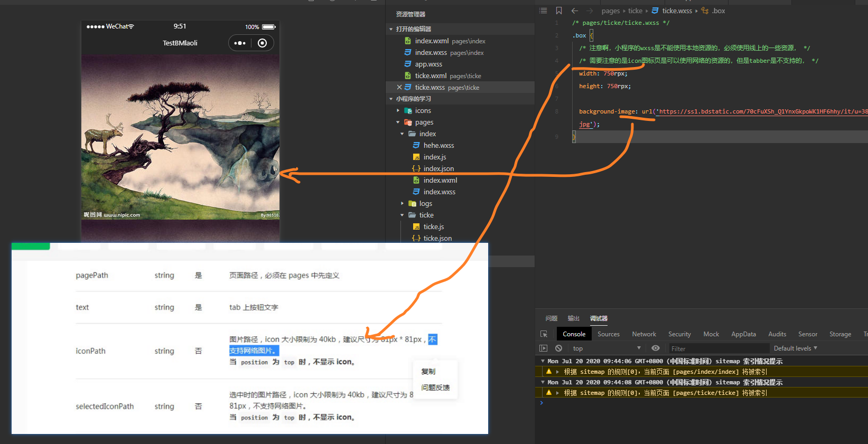Open the Sensor tab
Image resolution: width=868 pixels, height=444 pixels.
click(808, 334)
